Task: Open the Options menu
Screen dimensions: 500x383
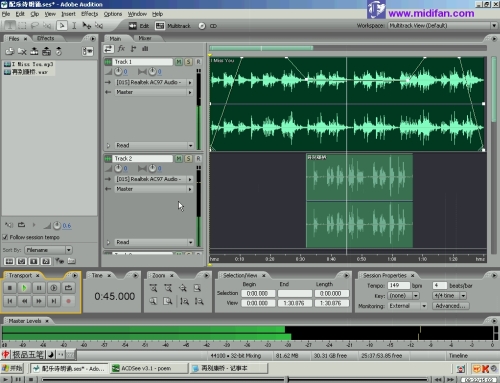Action: pos(113,14)
